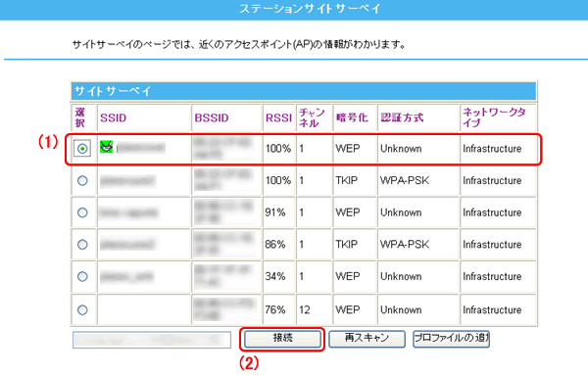588x375 pixels.
Task: Click the ステーションサイトサーベイ page heading
Action: (x=310, y=9)
